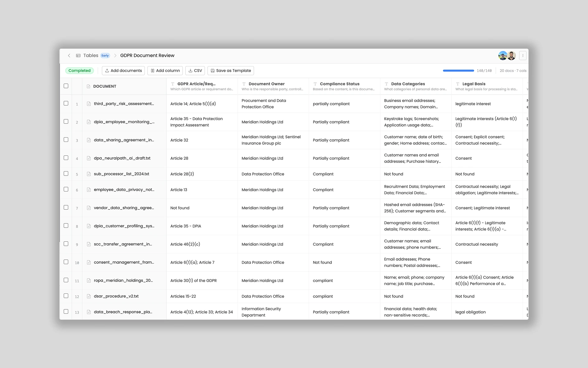Click the file icon next to dpa_neuralpath_ai_draft.txt
The height and width of the screenshot is (368, 588).
(x=88, y=158)
